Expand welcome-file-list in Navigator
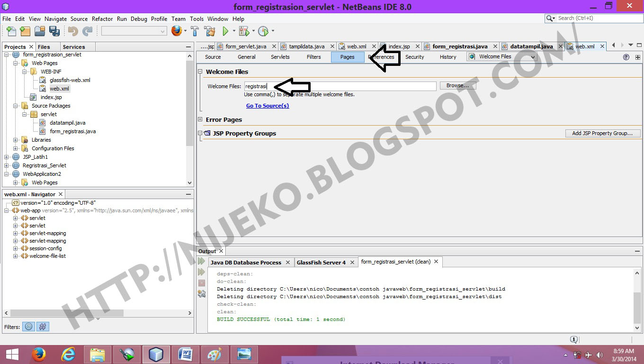 pos(16,256)
